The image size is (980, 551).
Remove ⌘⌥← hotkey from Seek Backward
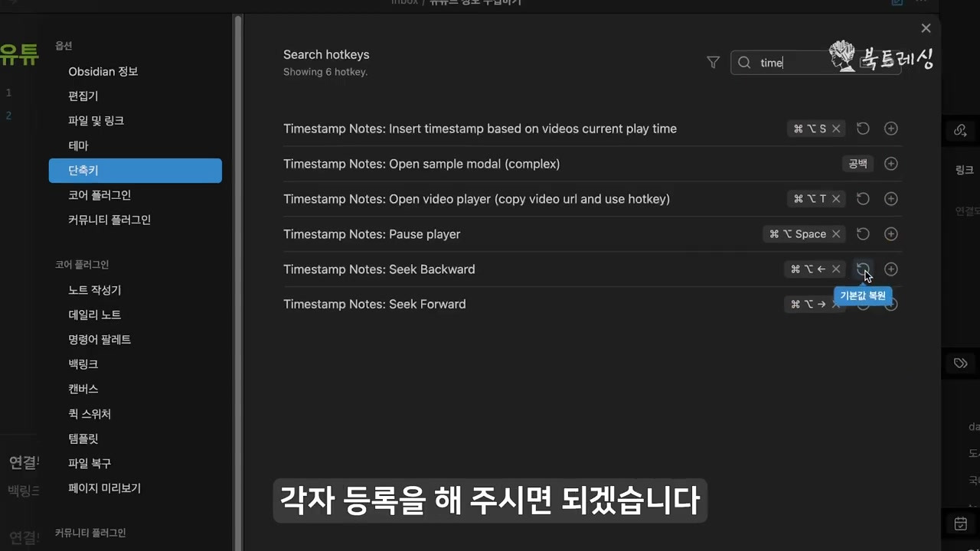836,269
